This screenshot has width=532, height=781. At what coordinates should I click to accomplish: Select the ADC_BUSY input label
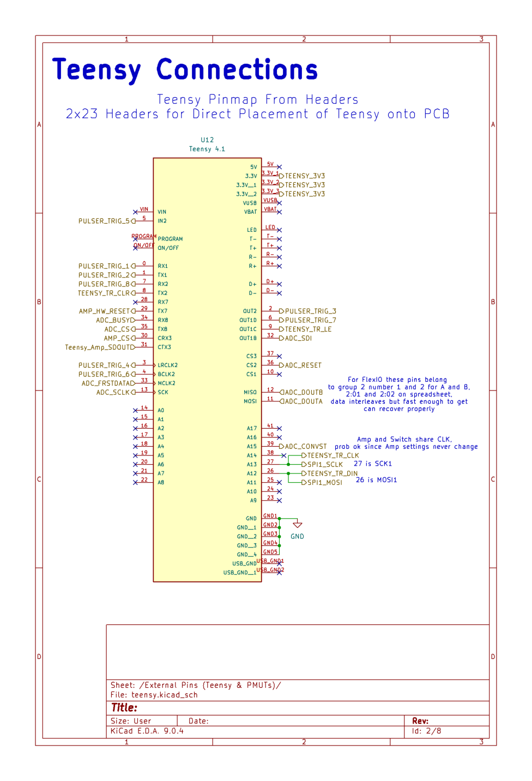tap(116, 320)
